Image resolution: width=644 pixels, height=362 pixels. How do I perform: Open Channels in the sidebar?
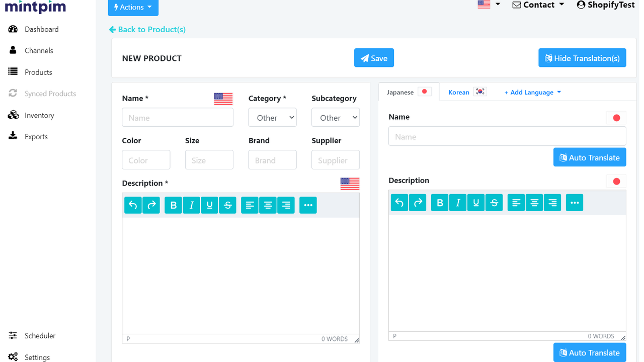[31, 50]
